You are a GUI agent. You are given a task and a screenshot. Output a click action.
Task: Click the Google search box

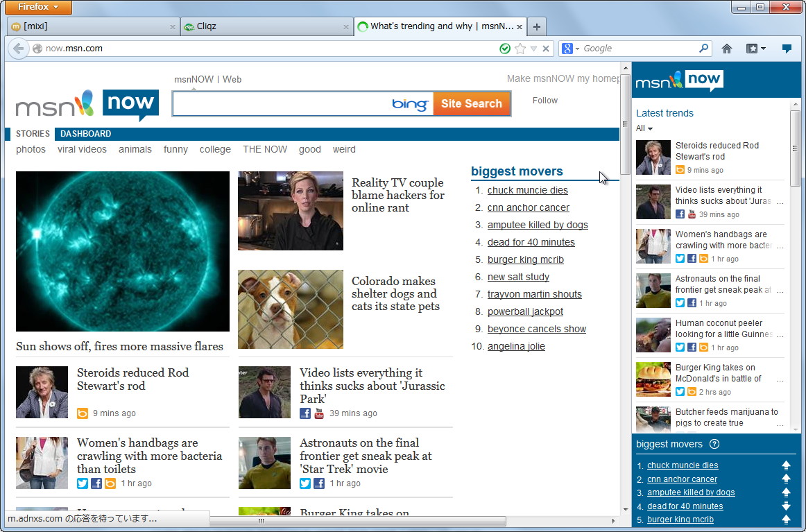coord(639,49)
